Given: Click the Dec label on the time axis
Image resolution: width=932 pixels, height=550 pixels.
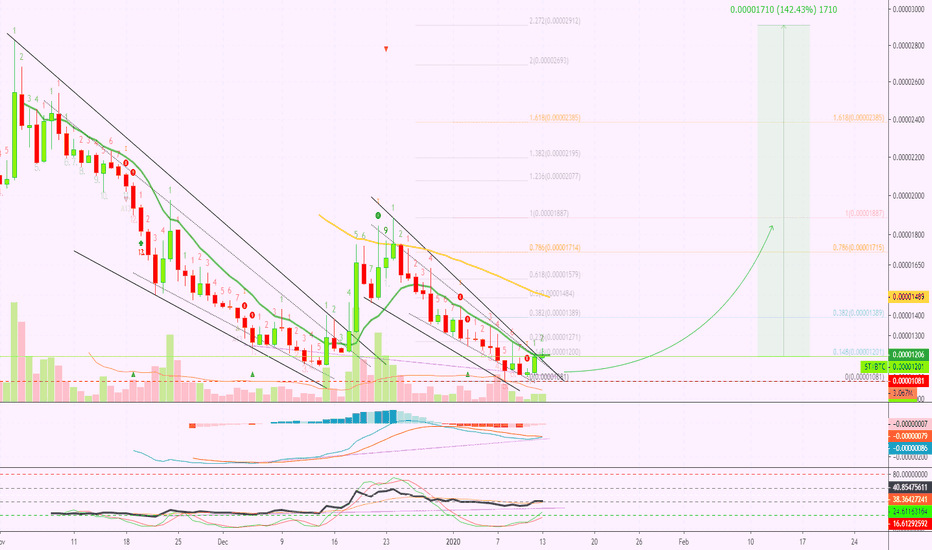Looking at the screenshot, I should (x=222, y=542).
